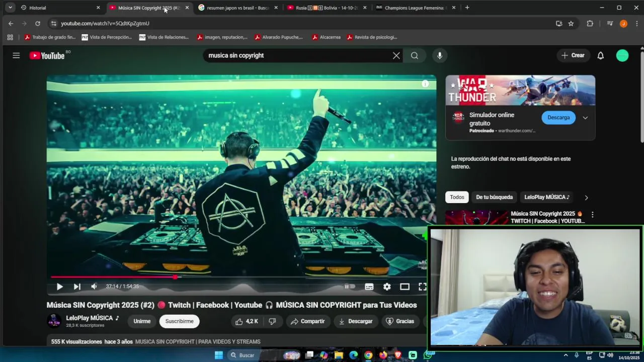This screenshot has height=362, width=644.
Task: Bookmark this page with the star
Action: (571, 23)
